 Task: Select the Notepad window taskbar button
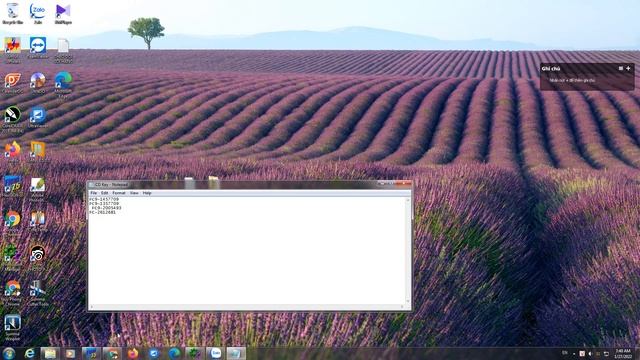pyautogui.click(x=236, y=353)
